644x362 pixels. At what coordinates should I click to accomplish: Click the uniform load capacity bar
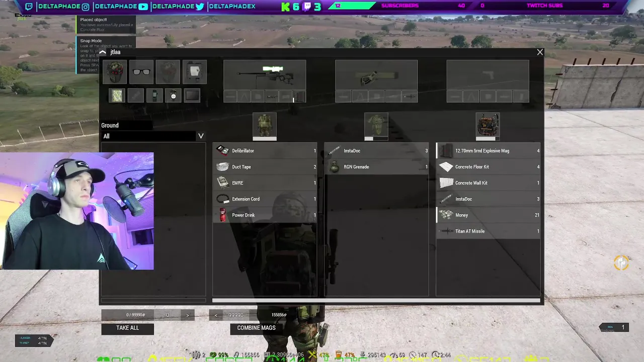tap(265, 139)
